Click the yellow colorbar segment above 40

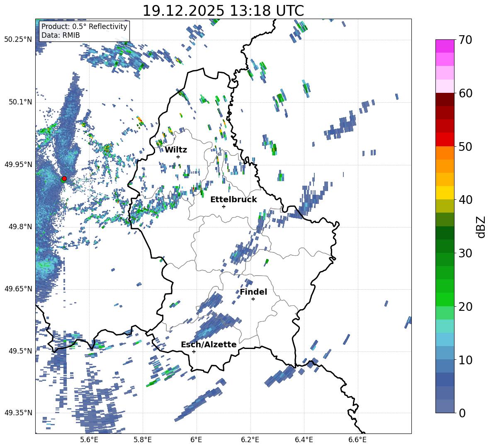point(445,193)
